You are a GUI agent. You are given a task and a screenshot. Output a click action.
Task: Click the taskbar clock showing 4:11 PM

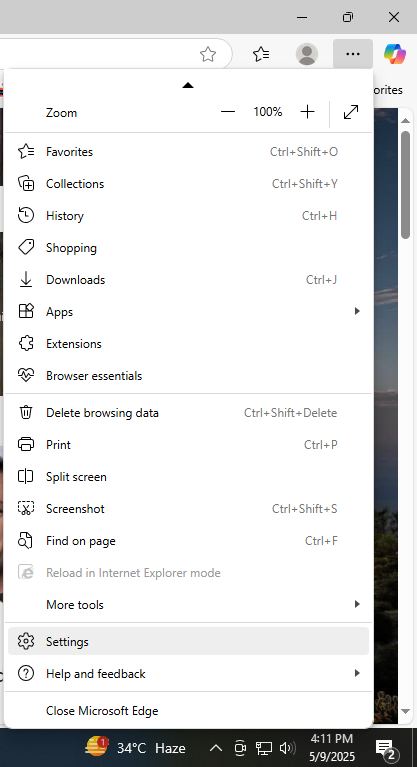point(332,748)
